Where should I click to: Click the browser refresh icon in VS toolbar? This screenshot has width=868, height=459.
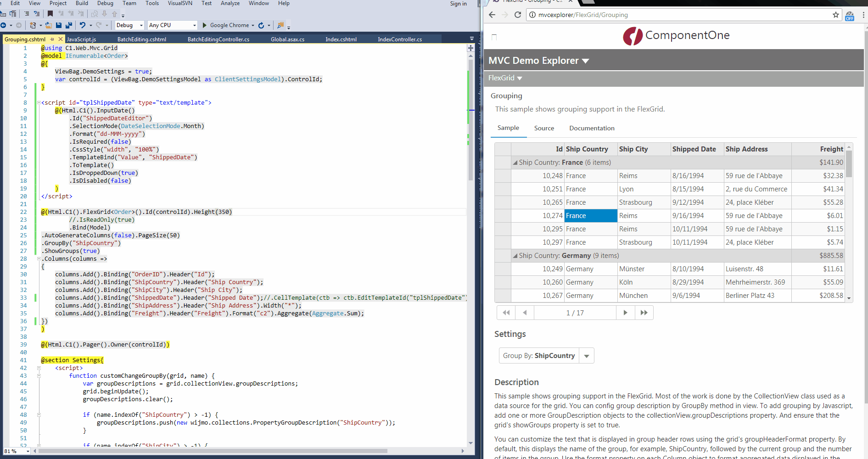pyautogui.click(x=261, y=25)
